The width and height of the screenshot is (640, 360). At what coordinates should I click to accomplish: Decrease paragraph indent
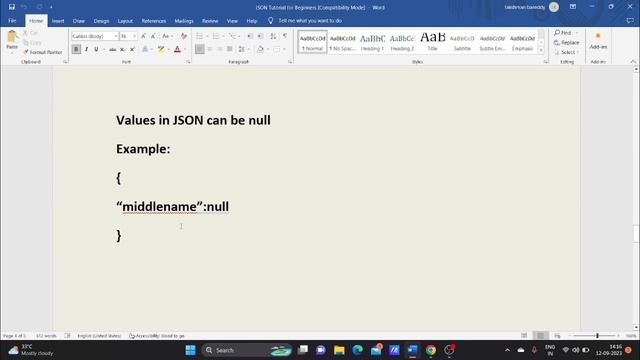point(250,36)
